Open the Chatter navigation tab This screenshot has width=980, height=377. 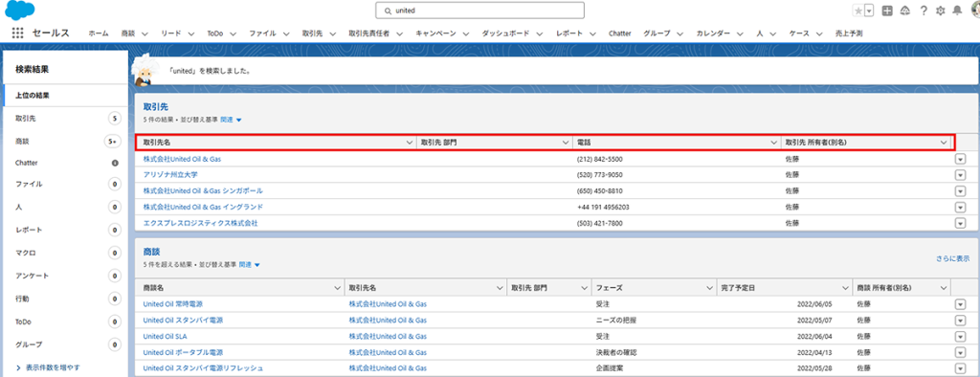620,33
